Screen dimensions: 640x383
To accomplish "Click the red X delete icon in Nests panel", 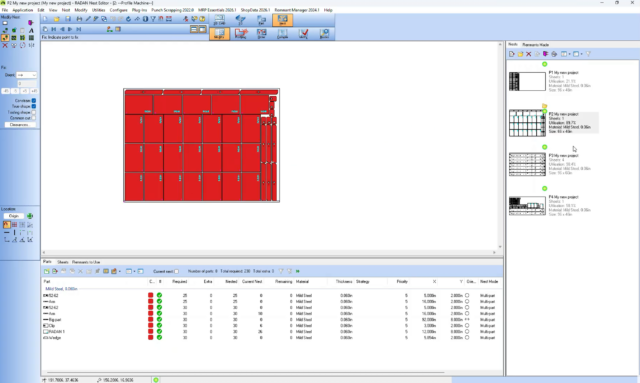I will [x=529, y=54].
